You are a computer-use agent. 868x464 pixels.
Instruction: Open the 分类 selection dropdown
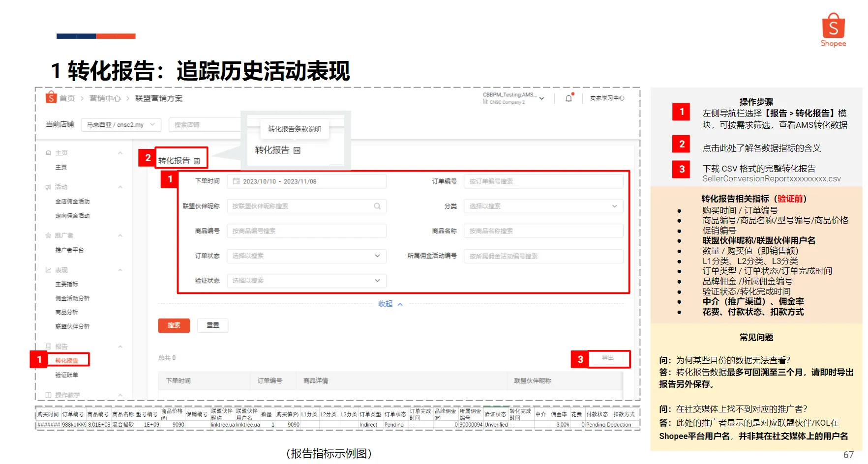point(615,206)
